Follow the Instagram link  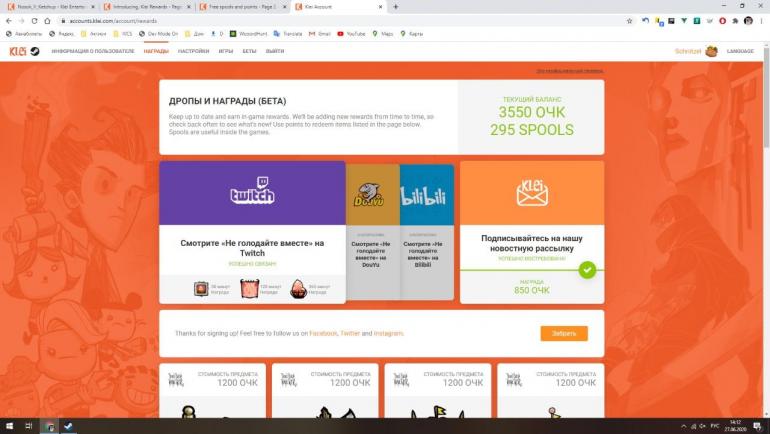point(388,333)
